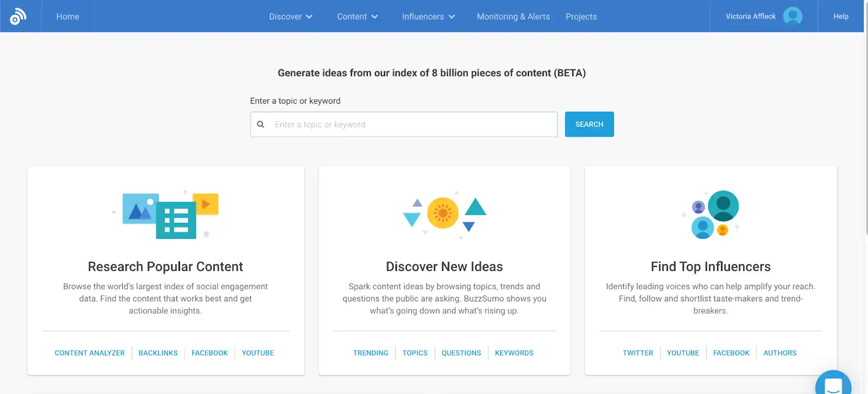
Task: Open YOUTUBE under Research Popular Content
Action: pos(258,353)
